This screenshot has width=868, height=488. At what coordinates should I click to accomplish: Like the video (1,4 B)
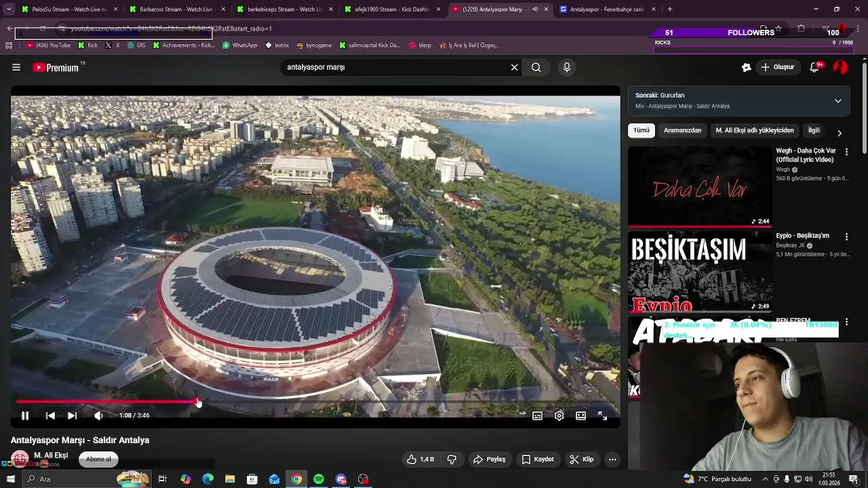(420, 460)
